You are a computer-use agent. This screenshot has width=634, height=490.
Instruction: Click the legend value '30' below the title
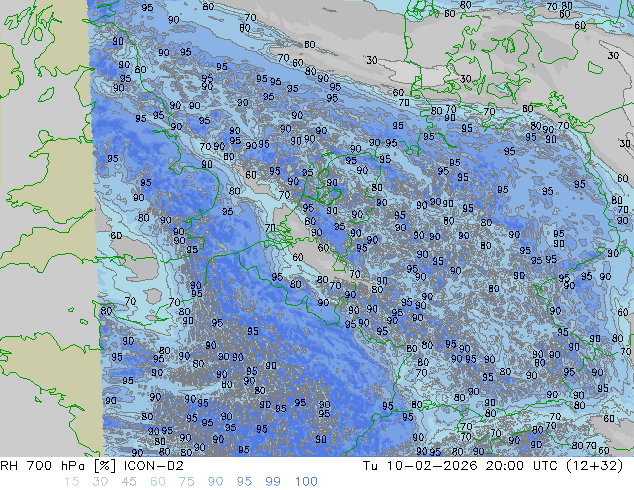point(100,482)
